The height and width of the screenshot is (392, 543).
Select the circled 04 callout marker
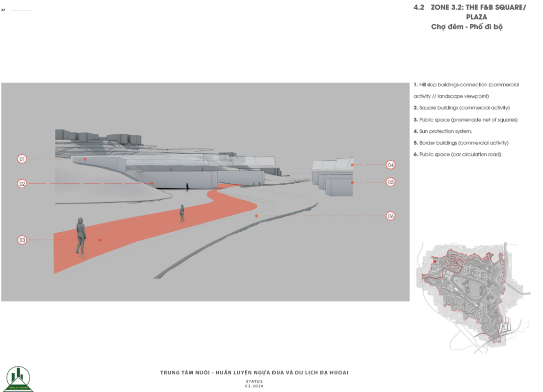(x=390, y=165)
